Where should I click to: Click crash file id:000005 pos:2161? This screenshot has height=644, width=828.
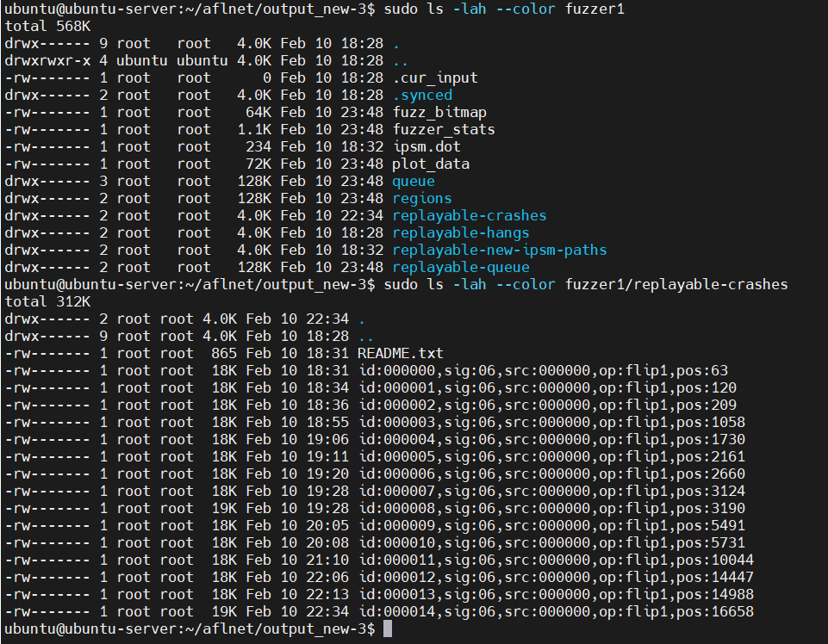(551, 456)
